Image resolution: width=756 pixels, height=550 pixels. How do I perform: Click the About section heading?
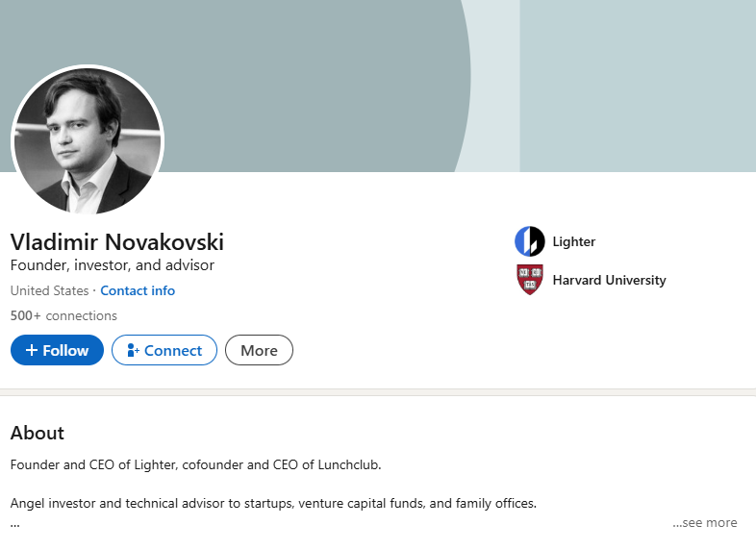coord(38,433)
